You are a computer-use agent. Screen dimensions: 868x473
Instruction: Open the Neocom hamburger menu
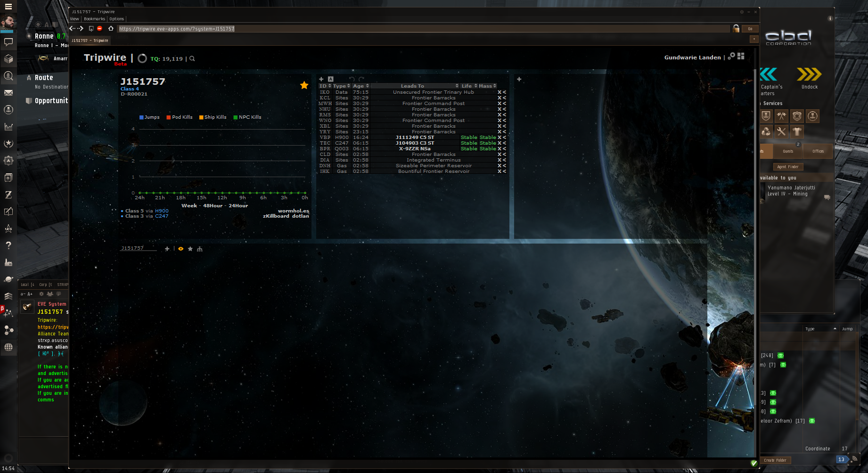coord(8,6)
